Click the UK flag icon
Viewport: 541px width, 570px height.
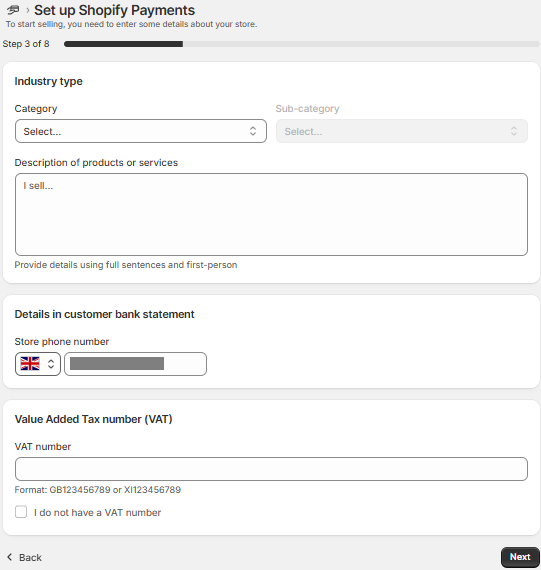pyautogui.click(x=30, y=364)
